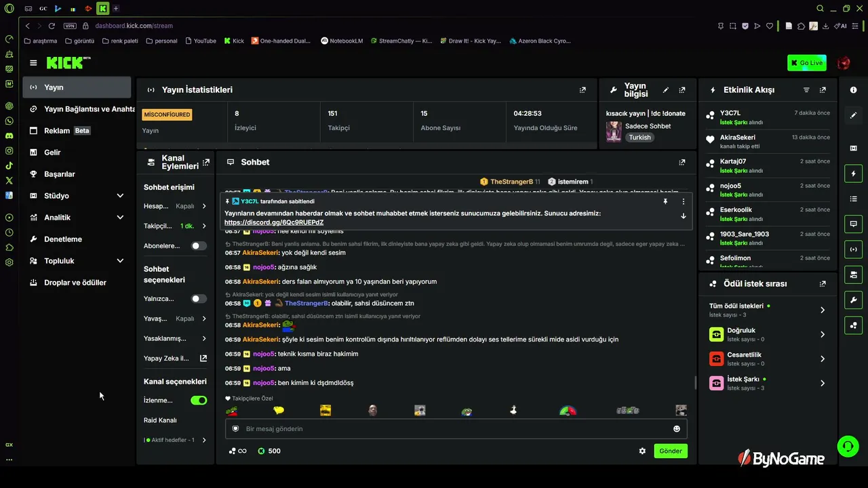Click the Raid Kanalı option
The image size is (868, 488).
160,420
